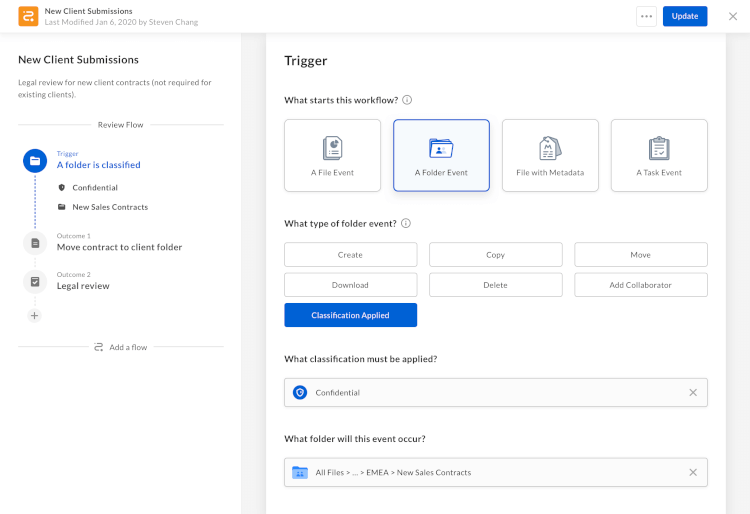The height and width of the screenshot is (514, 750).
Task: Click the Outcome 2 task checkbox icon
Action: pos(35,281)
